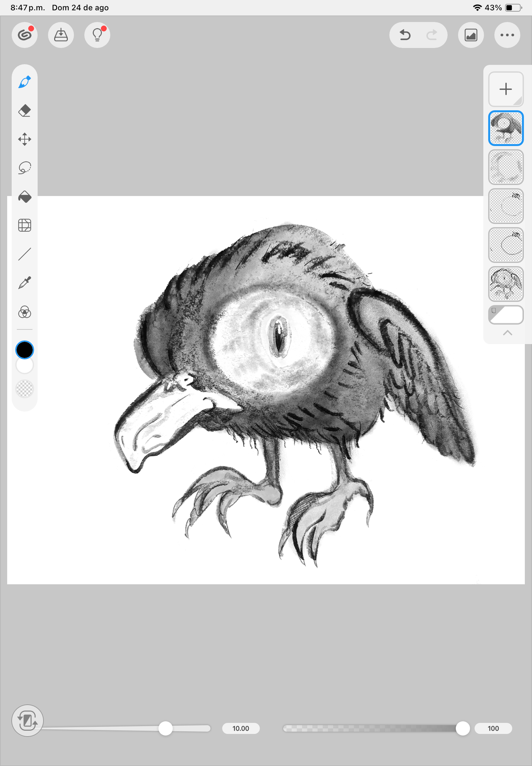This screenshot has height=766, width=532.
Task: Edit the brush size value 10.00
Action: tap(241, 728)
